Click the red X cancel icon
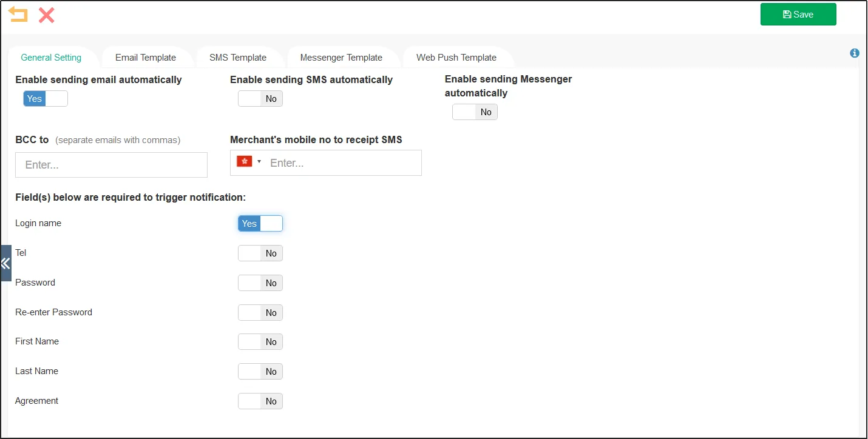Screen dimensions: 868x439 tap(47, 15)
